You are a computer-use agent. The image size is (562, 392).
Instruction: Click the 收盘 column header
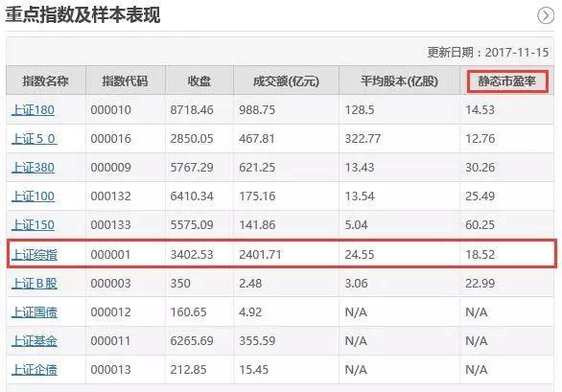pos(199,81)
